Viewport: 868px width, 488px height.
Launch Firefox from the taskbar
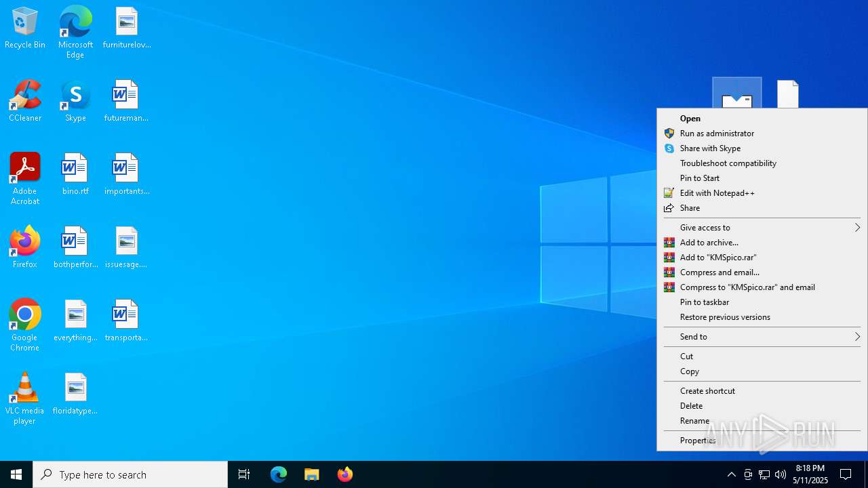[345, 474]
